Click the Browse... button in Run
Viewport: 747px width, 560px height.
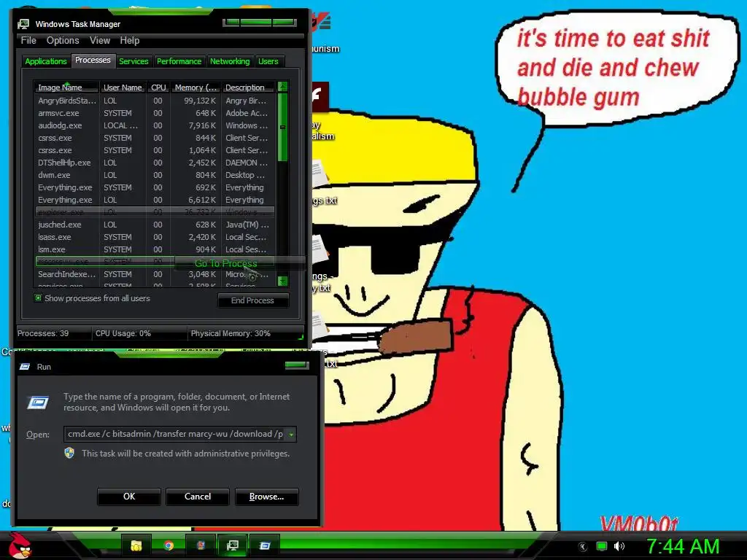coord(267,497)
